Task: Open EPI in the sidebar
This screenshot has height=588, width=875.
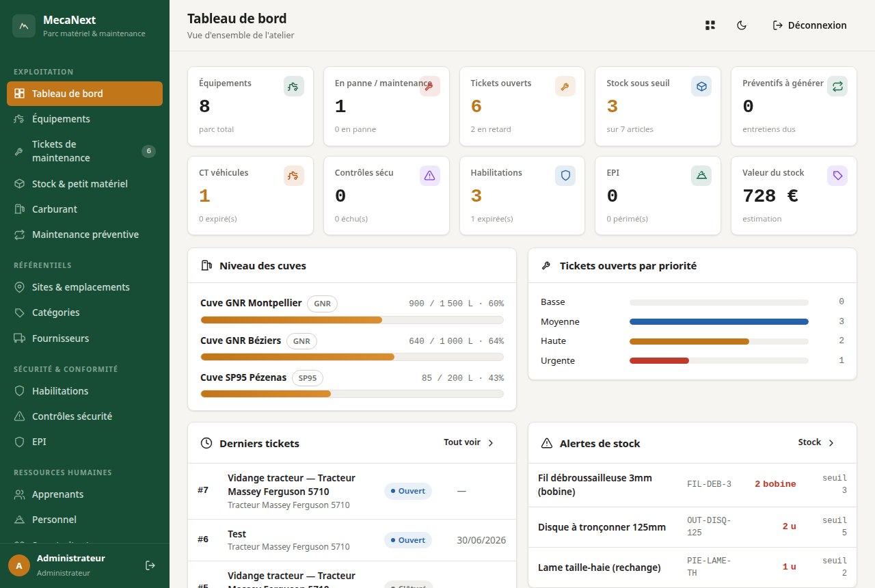Action: tap(85, 442)
